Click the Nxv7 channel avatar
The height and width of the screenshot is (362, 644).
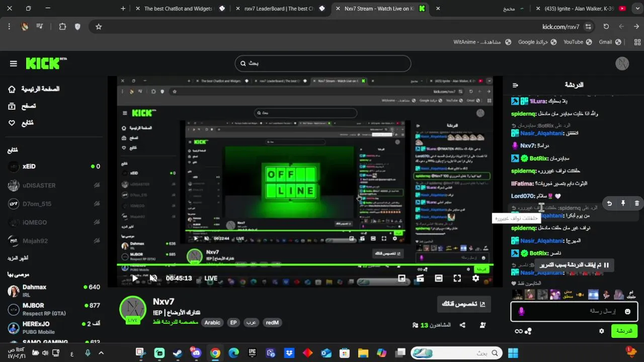[132, 308]
